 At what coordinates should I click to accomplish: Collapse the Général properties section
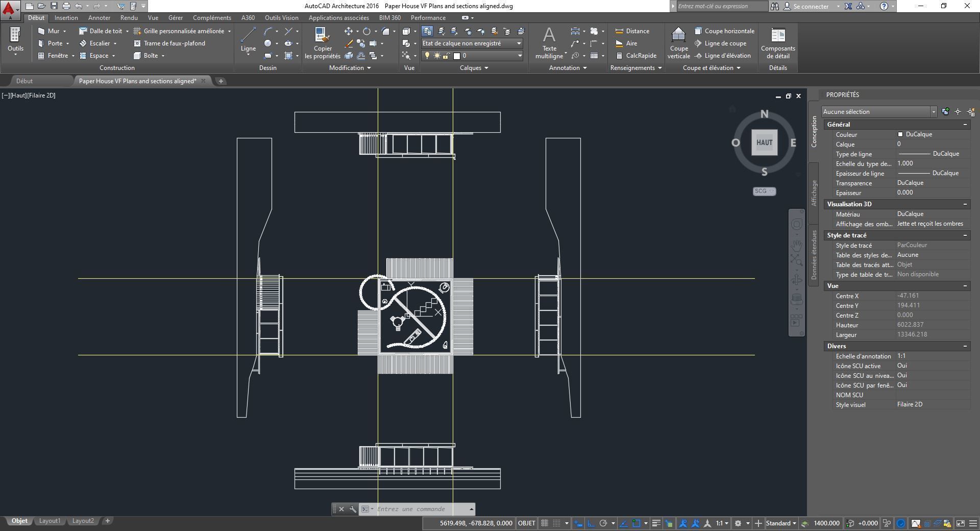pyautogui.click(x=965, y=125)
